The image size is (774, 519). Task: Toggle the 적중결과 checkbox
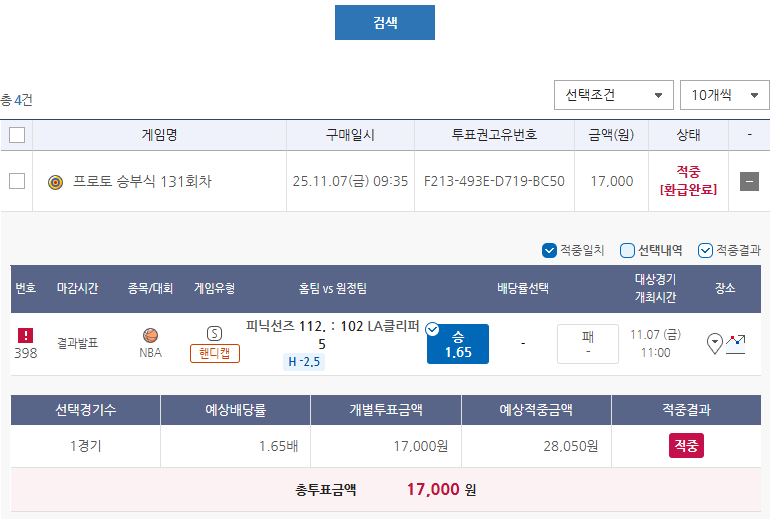click(705, 250)
